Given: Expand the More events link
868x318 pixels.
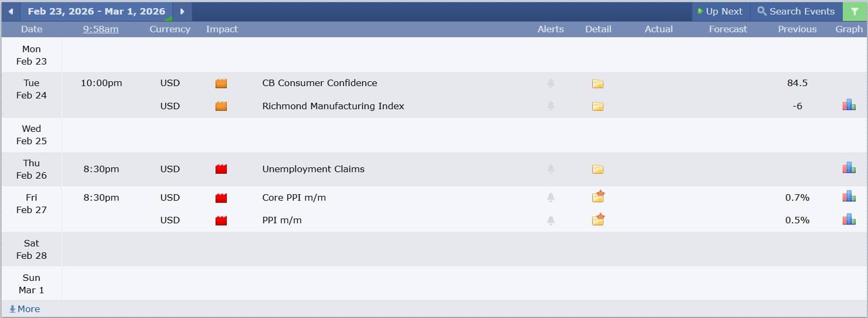Looking at the screenshot, I should tap(25, 309).
